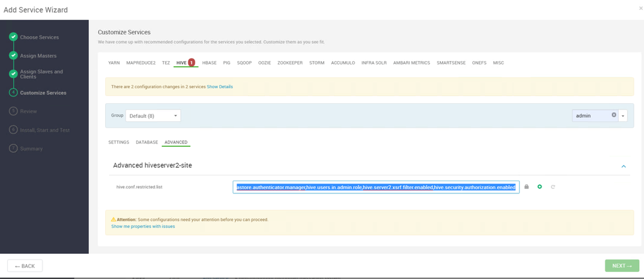The image size is (644, 279).
Task: Click the step 5 Review circle
Action: (13, 111)
